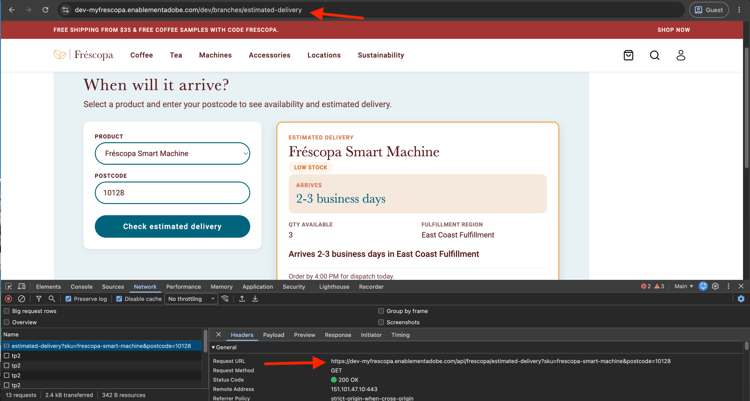Open DevTools settings gear icon

tap(716, 286)
